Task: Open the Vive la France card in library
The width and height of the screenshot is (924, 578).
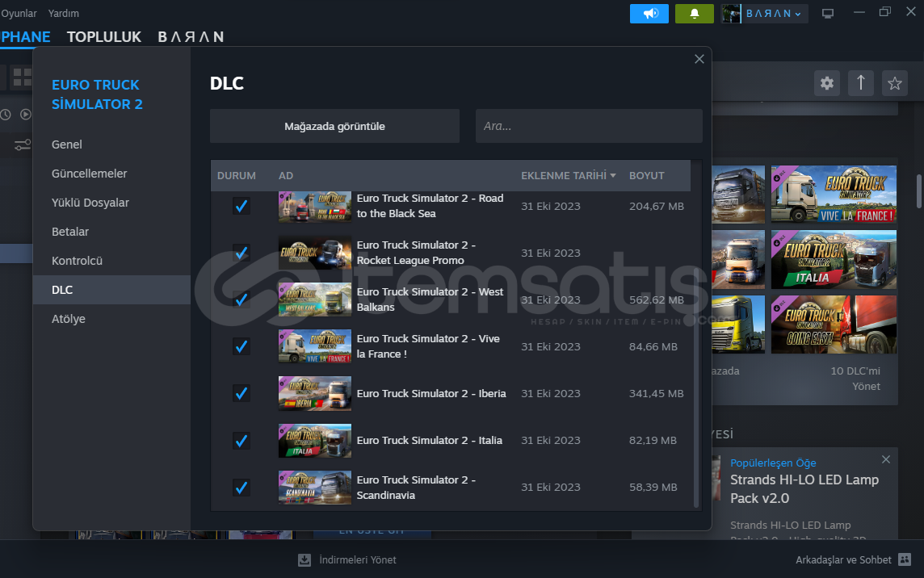Action: [x=834, y=194]
